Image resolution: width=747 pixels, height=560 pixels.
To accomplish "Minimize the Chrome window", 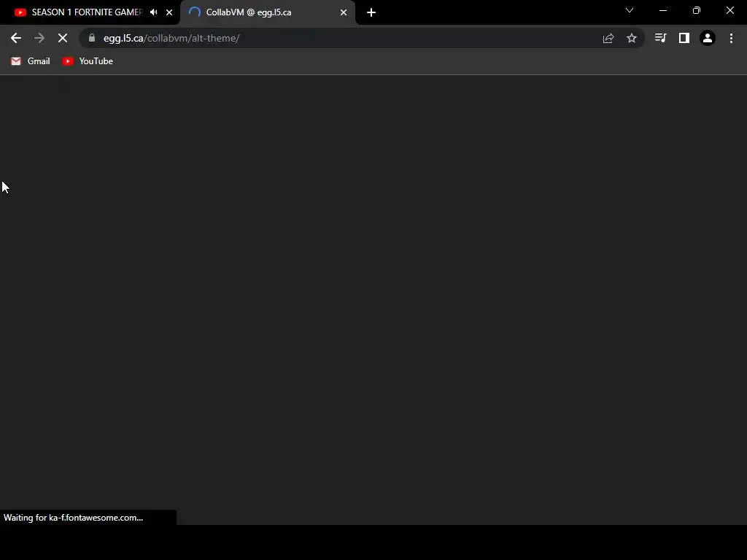I will [x=662, y=10].
